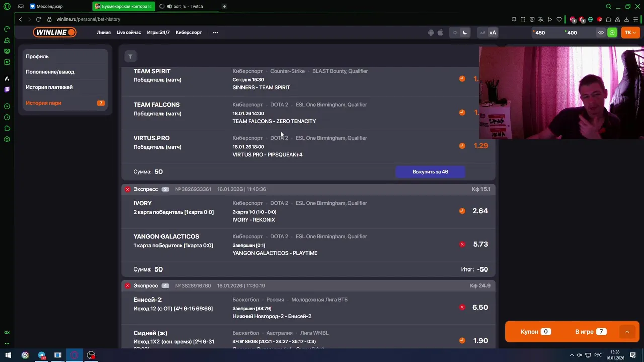Open GX Corner in the sidebar
The image size is (644, 362).
point(7,332)
